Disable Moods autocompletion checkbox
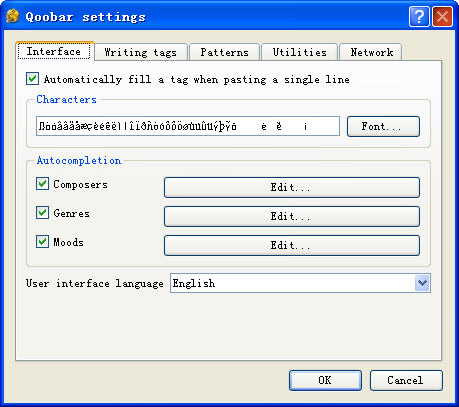 [x=42, y=242]
